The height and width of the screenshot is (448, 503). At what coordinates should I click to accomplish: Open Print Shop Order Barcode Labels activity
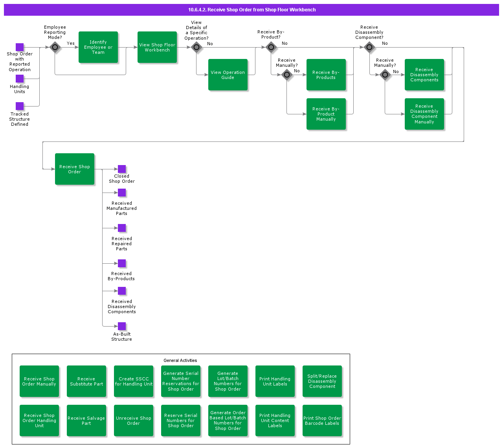tap(322, 420)
